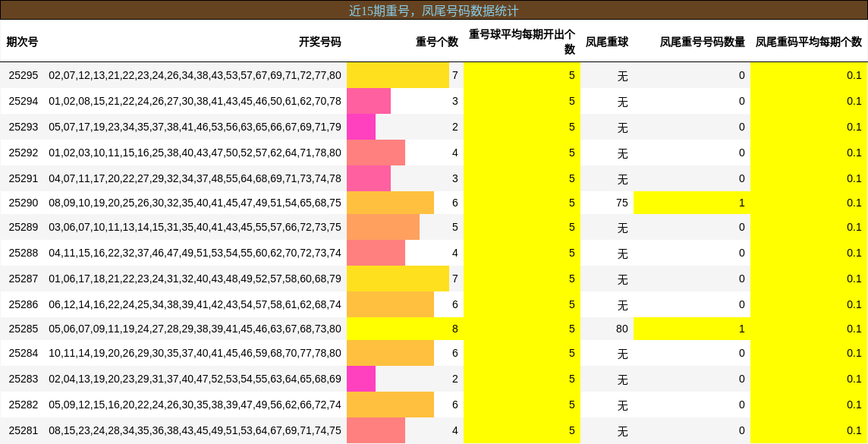Select the 期次号 column header

click(x=23, y=43)
